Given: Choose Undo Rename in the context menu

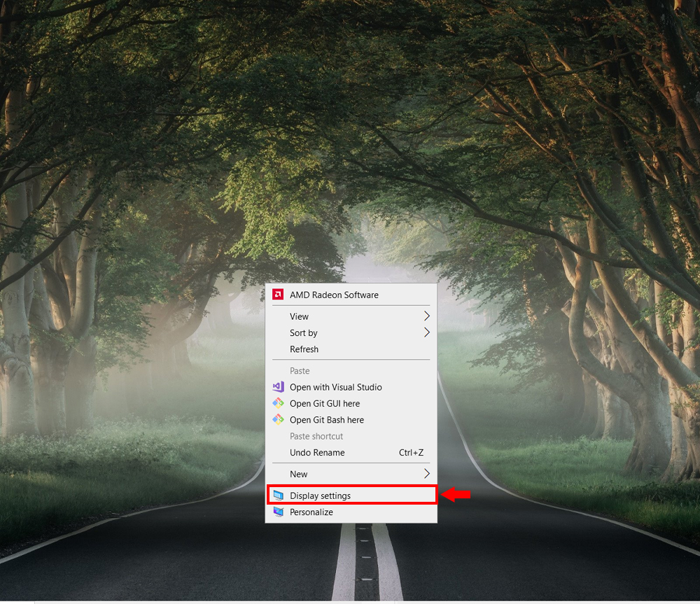Looking at the screenshot, I should [317, 453].
